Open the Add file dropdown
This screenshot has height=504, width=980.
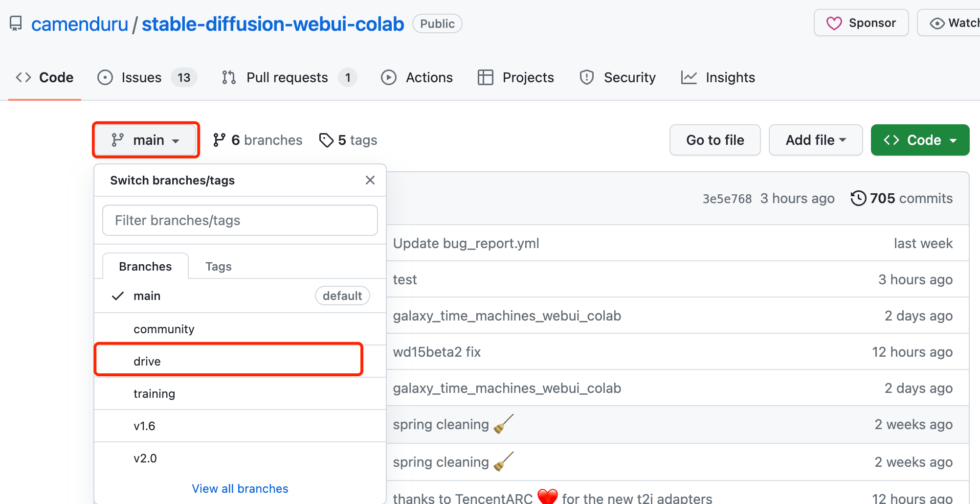point(816,140)
